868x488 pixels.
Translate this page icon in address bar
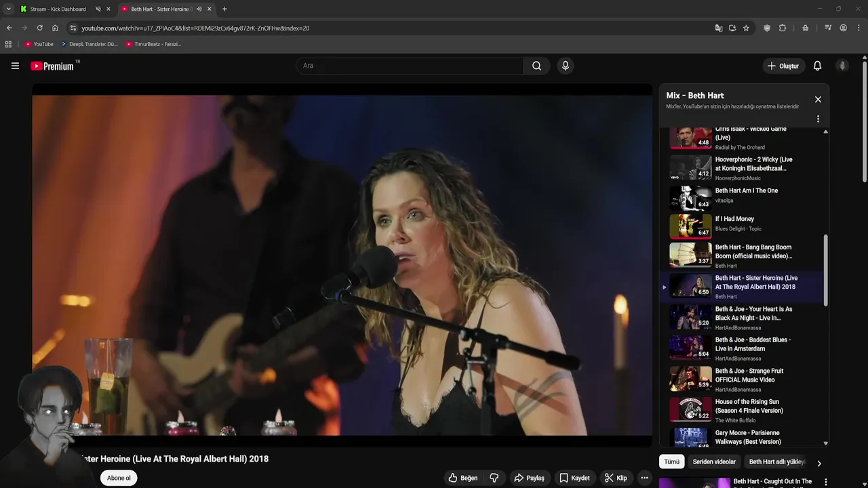click(x=719, y=28)
